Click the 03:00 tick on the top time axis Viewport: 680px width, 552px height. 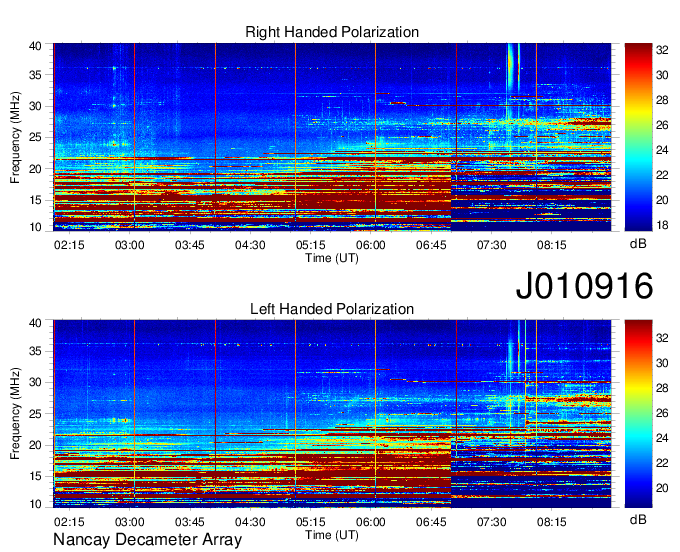129,245
